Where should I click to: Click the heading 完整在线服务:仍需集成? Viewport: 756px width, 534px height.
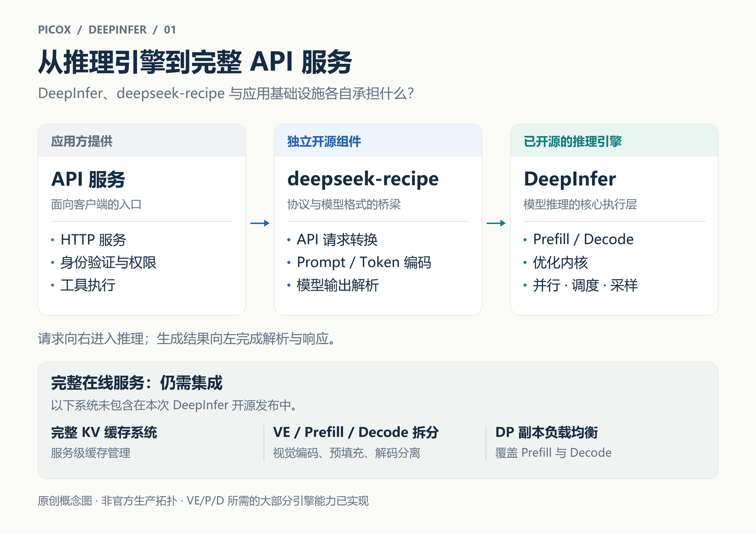click(x=137, y=383)
